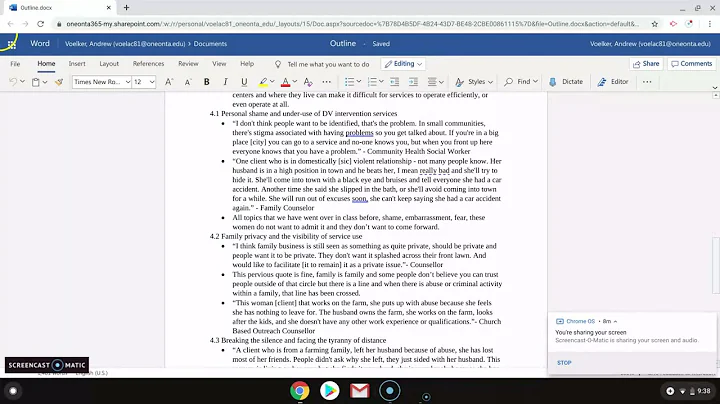This screenshot has height=404, width=720.
Task: Open the ChromeOS launcher circle
Action: point(13,391)
